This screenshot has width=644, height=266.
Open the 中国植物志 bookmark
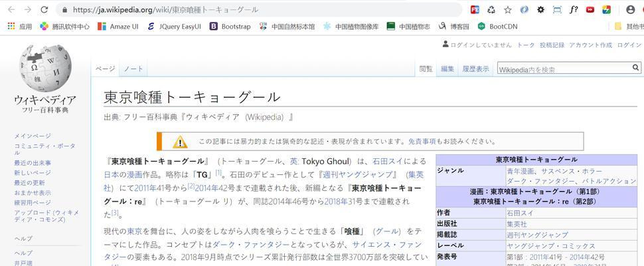coord(408,27)
